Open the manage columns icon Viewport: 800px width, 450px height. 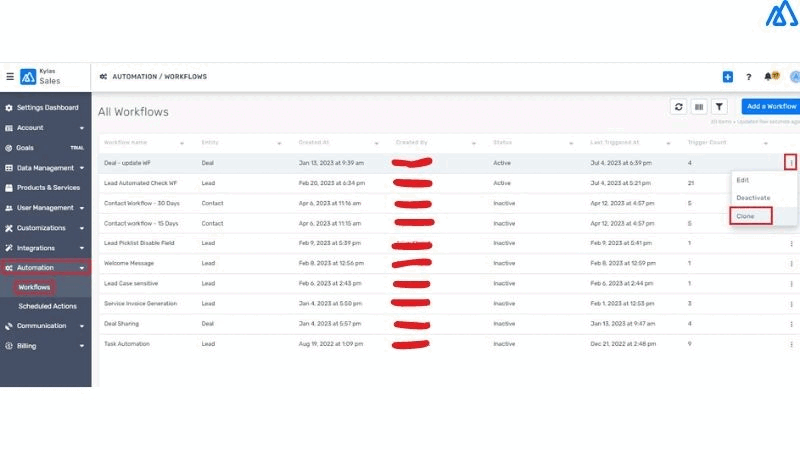pos(699,107)
